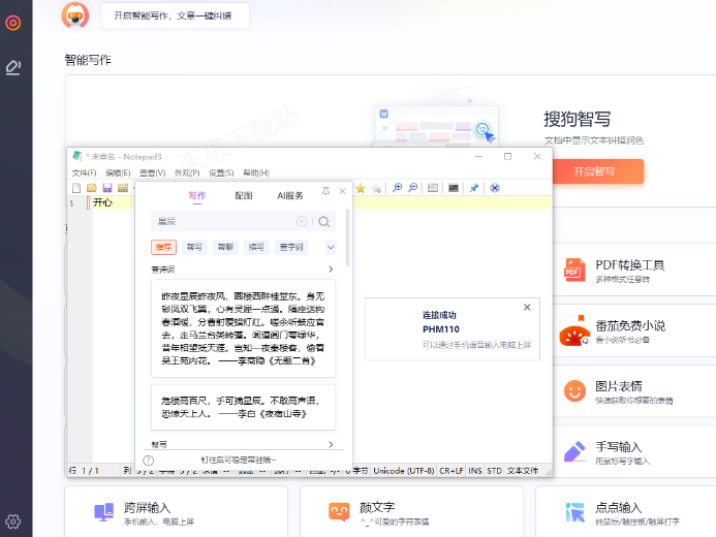Open the 手写输入 pen card
The width and height of the screenshot is (716, 537).
635,452
